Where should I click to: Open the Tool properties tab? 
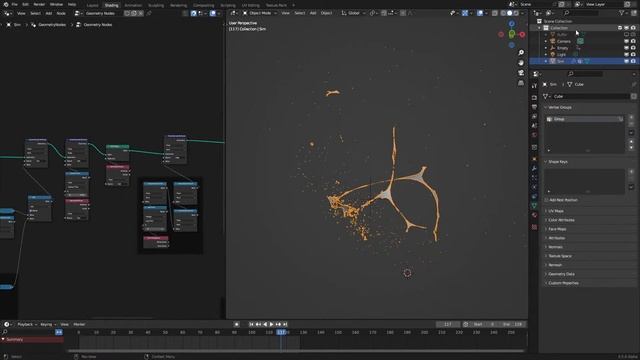[534, 86]
